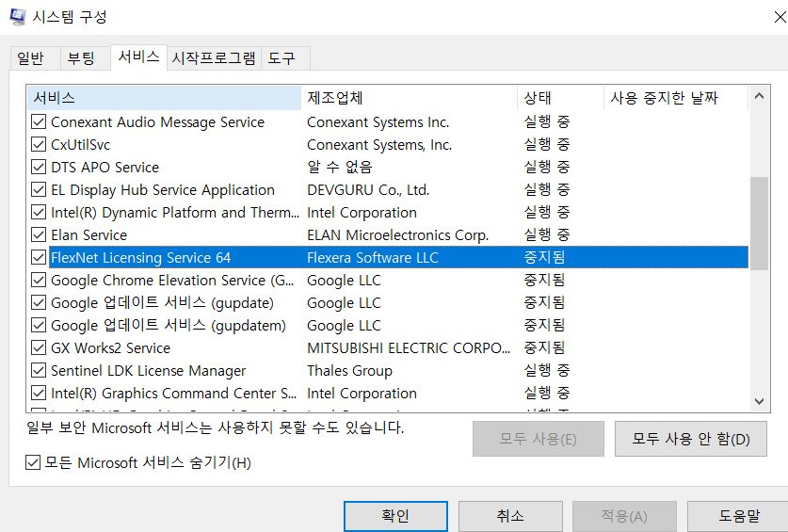Select the 서비스 tab

pyautogui.click(x=138, y=56)
